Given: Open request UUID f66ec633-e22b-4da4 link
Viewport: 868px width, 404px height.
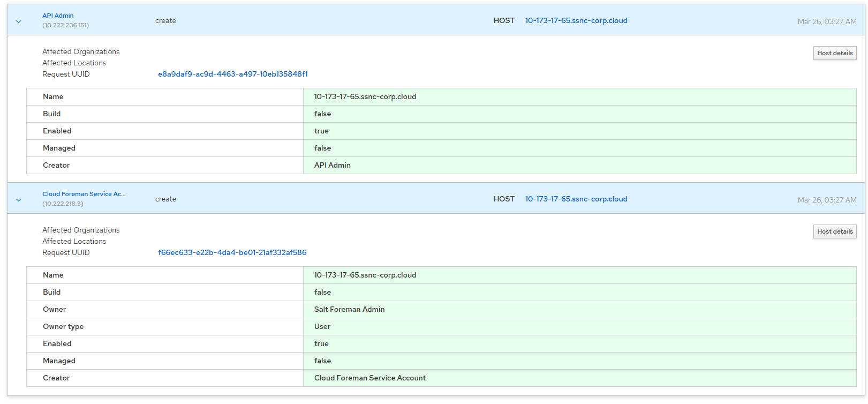Looking at the screenshot, I should point(232,252).
